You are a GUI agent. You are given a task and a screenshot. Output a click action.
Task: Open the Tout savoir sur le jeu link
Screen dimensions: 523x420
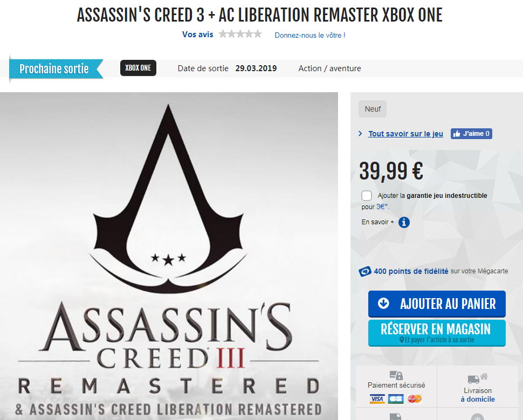405,134
